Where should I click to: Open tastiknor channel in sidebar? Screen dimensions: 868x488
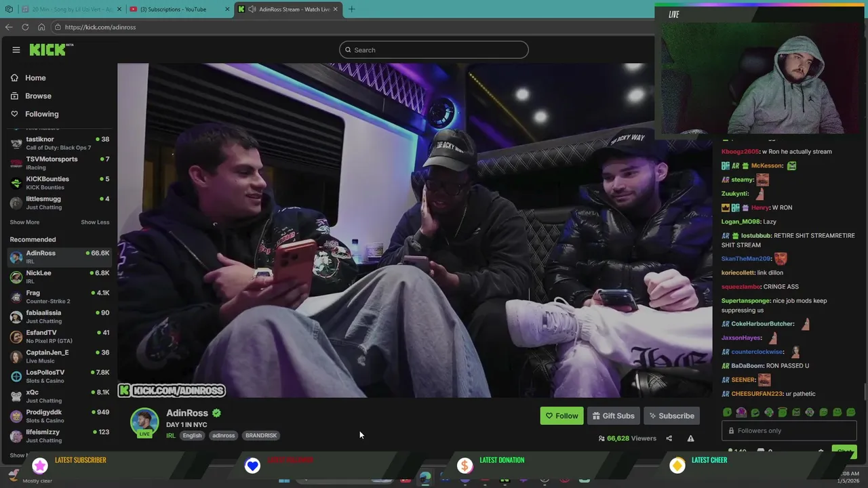(x=59, y=144)
